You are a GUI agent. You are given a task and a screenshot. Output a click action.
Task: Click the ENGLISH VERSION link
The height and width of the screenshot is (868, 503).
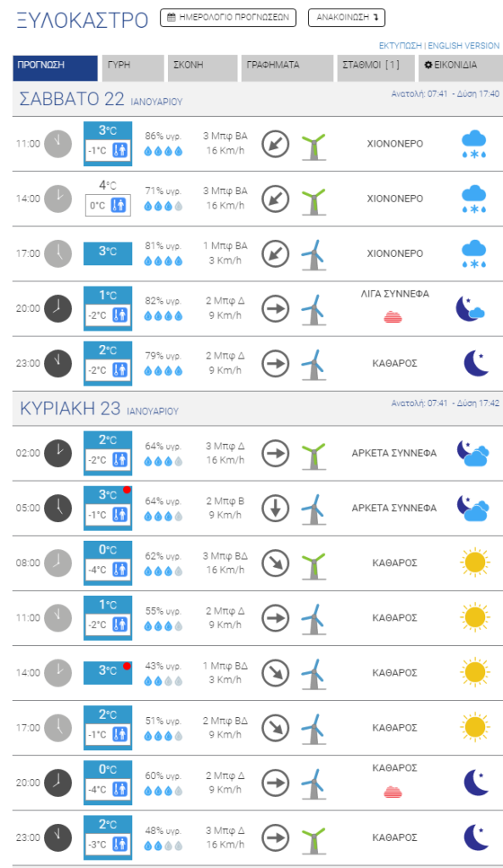464,46
